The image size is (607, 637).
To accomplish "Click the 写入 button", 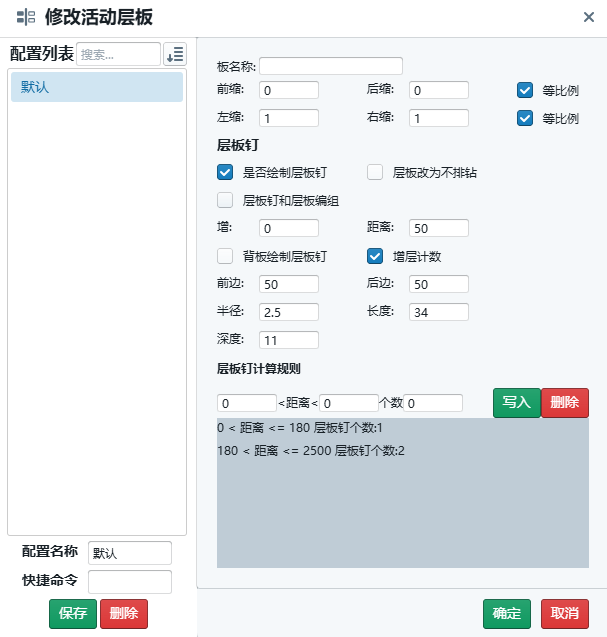I will 516,402.
